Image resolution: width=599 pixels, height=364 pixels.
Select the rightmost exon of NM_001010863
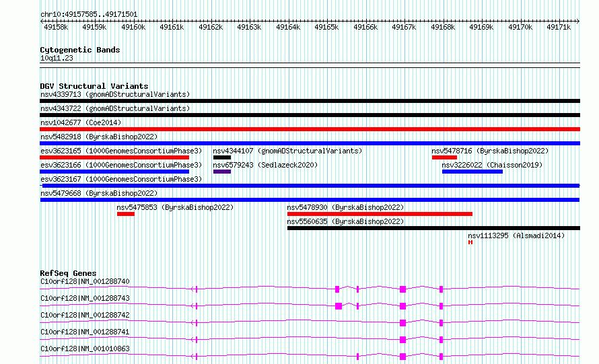[442, 357]
